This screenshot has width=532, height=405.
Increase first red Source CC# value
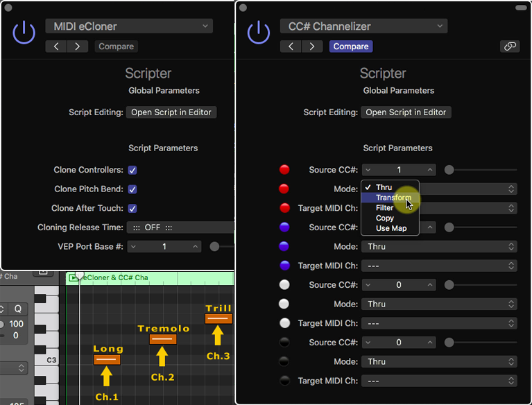[x=430, y=170]
